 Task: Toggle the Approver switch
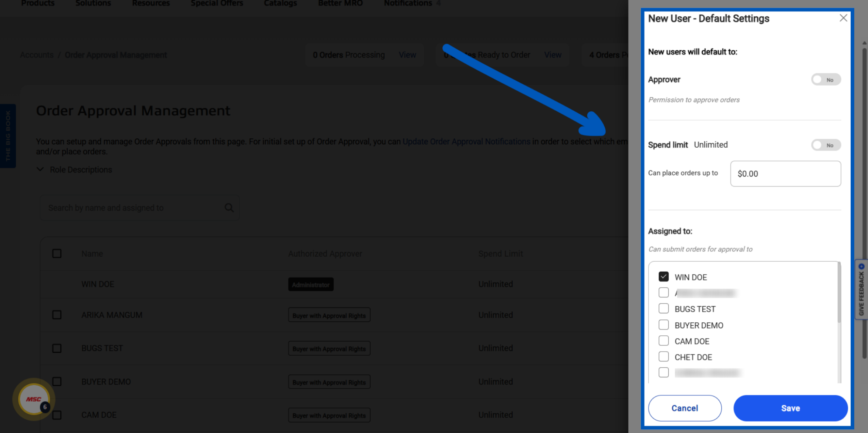click(x=826, y=80)
